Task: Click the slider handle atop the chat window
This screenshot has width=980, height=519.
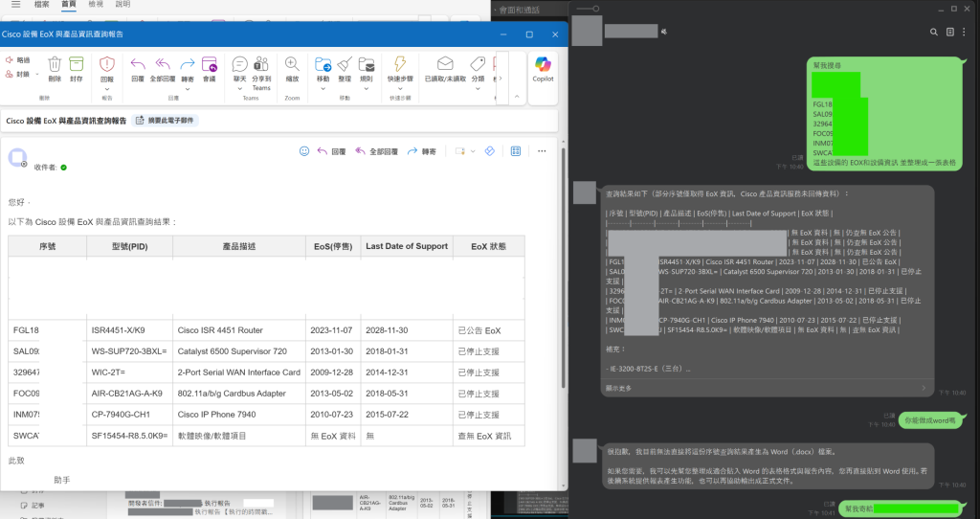Action: [595, 9]
